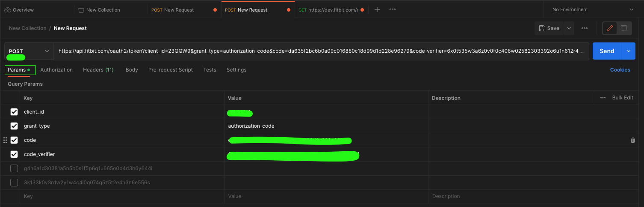
Task: Uncheck the grant_type parameter checkbox
Action: [14, 126]
